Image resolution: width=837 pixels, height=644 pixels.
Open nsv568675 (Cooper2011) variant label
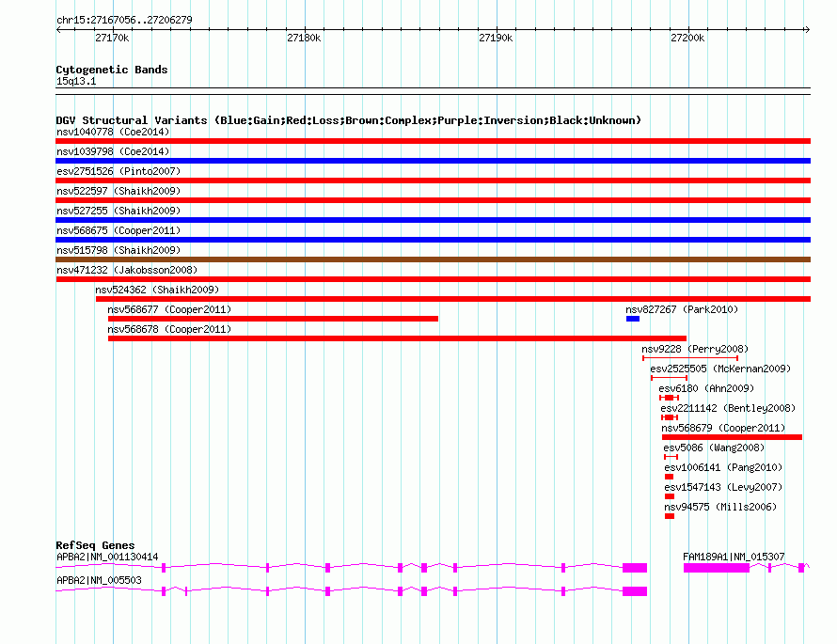[x=118, y=230]
